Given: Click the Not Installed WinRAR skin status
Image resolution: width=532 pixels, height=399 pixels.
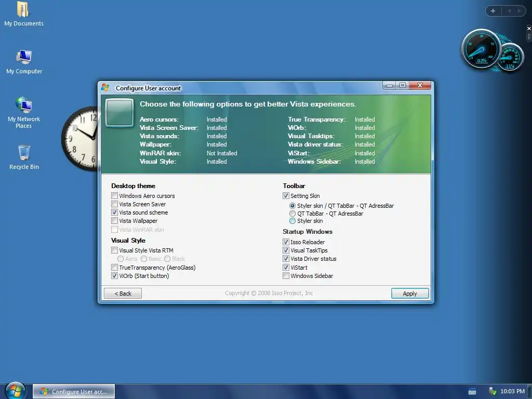Looking at the screenshot, I should tap(222, 153).
